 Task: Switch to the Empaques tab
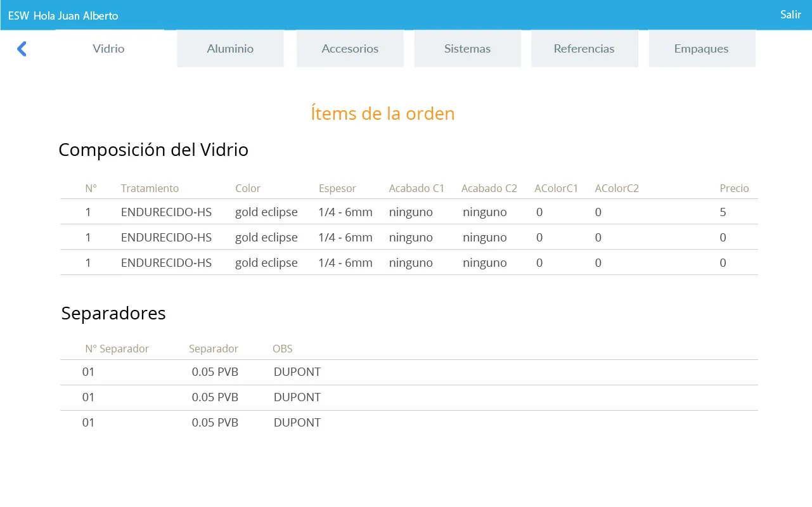tap(702, 49)
